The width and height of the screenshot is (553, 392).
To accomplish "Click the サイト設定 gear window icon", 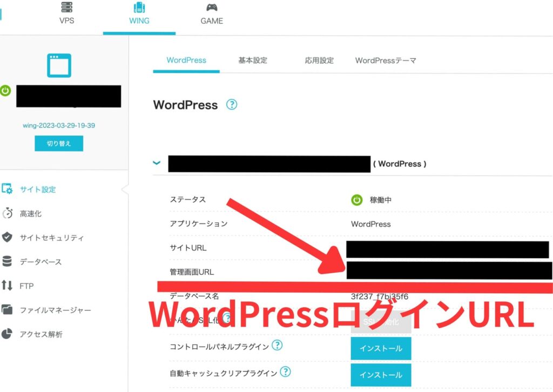I will click(x=7, y=188).
